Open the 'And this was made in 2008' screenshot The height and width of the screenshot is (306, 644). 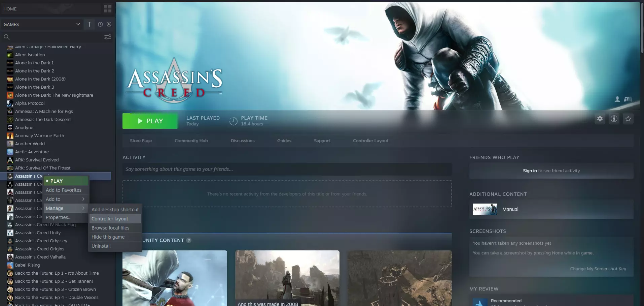pyautogui.click(x=287, y=278)
